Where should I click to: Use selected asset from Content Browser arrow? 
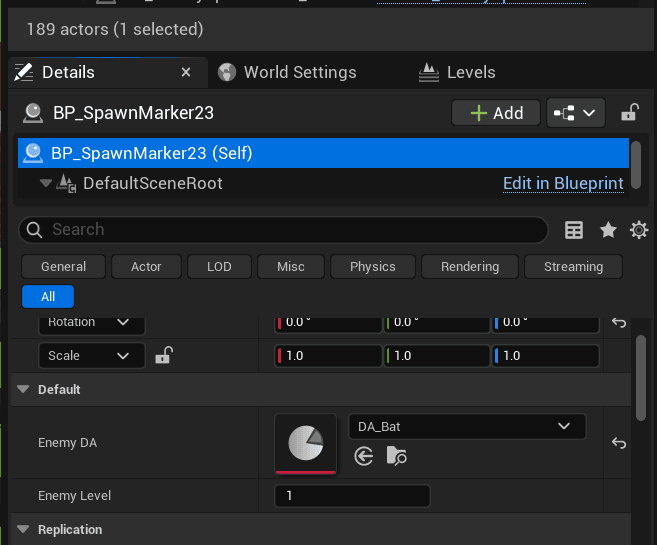click(x=364, y=456)
